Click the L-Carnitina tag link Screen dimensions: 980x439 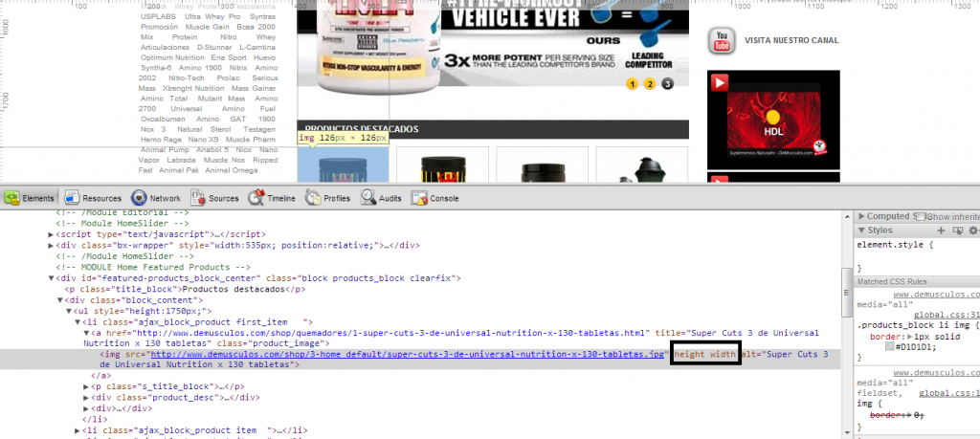point(256,47)
